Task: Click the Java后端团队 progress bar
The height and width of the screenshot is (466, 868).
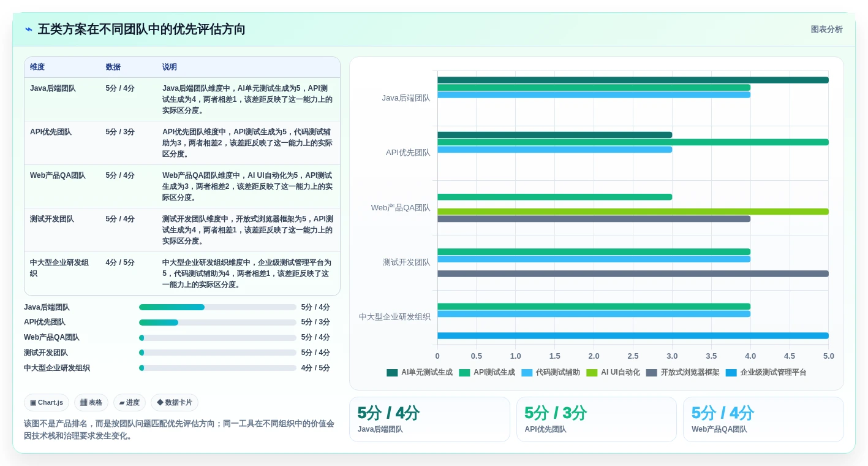Action: (x=217, y=307)
